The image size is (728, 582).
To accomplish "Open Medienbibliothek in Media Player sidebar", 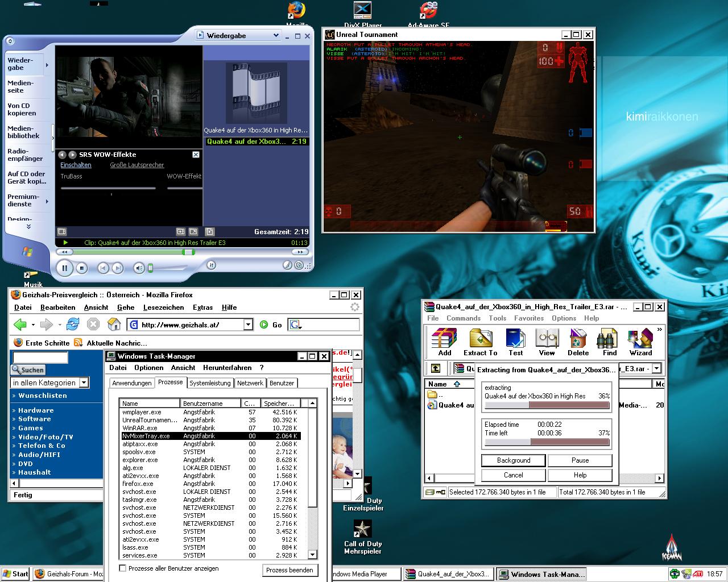I will coord(23,132).
